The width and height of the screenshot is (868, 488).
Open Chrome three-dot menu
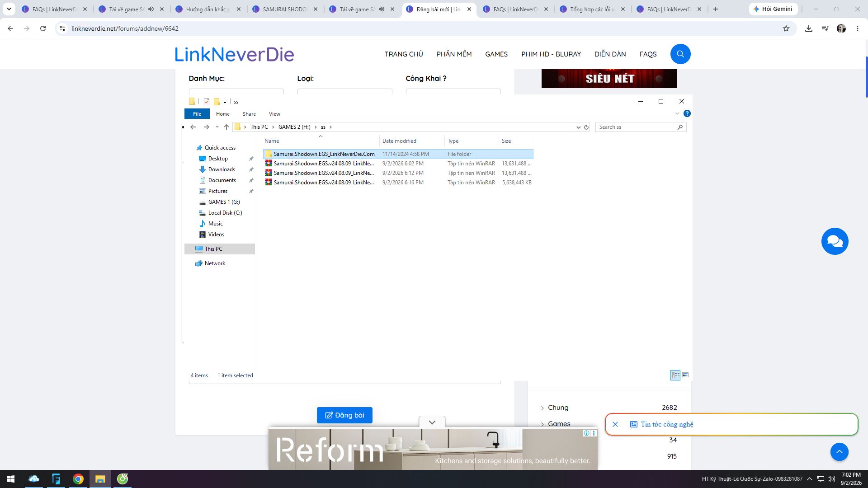pos(858,28)
